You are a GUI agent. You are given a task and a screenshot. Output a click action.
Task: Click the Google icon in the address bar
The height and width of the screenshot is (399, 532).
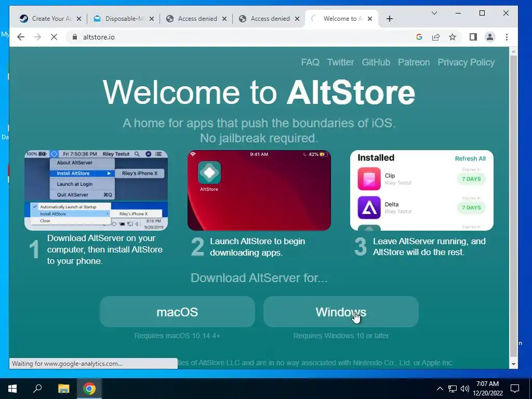(x=419, y=37)
